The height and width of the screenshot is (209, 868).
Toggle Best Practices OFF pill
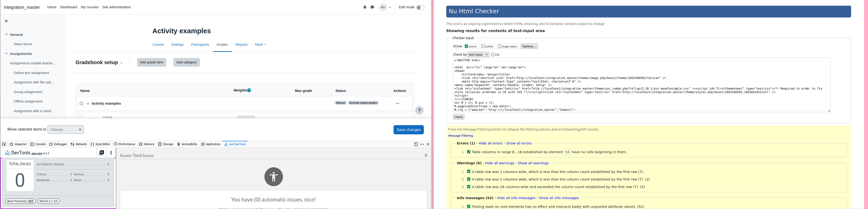tap(20, 201)
